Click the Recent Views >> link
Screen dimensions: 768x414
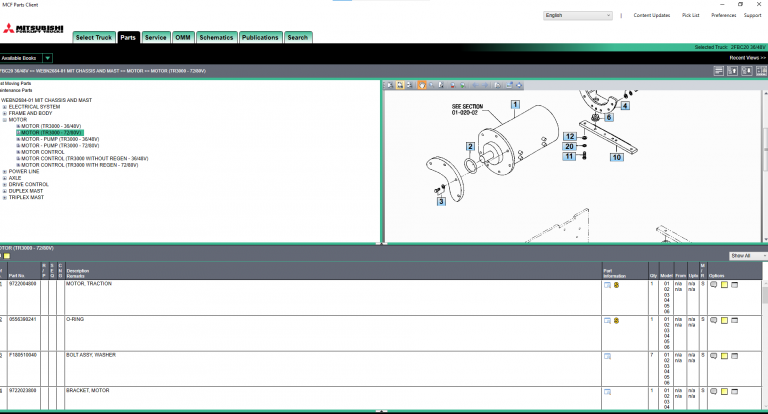point(747,58)
